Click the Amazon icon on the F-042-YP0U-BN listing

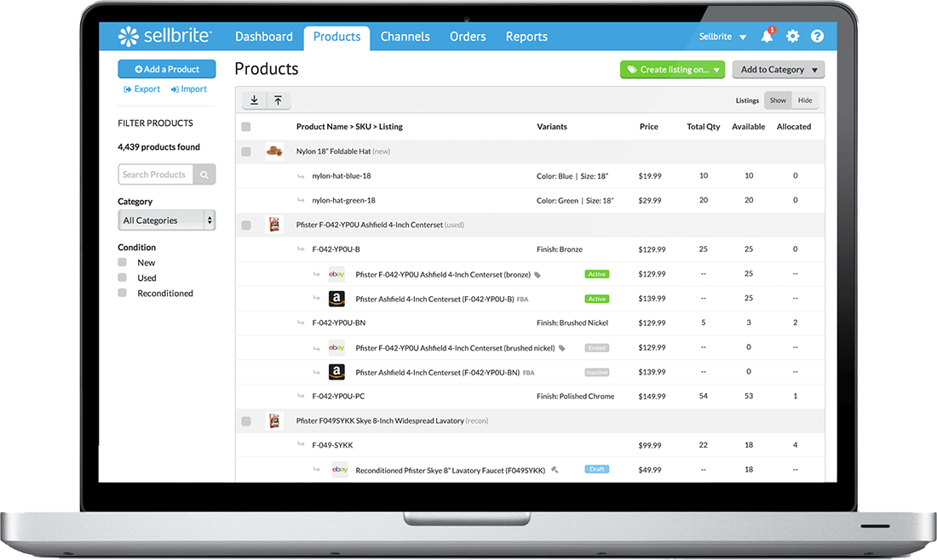coord(337,372)
